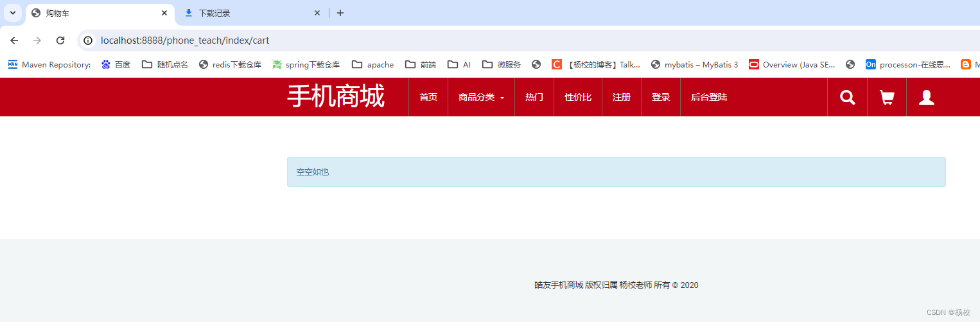The image size is (980, 322).
Task: Click the 空空如也 empty cart notice
Action: (x=617, y=172)
